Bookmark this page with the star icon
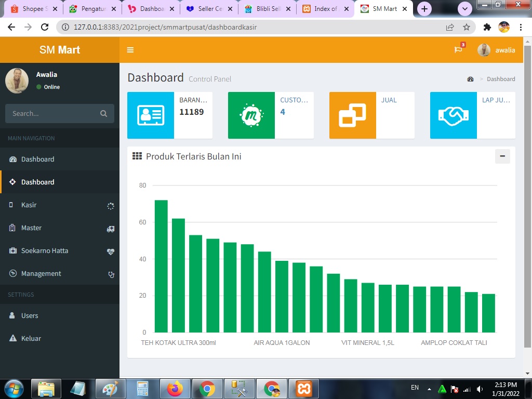This screenshot has width=532, height=399. [466, 27]
